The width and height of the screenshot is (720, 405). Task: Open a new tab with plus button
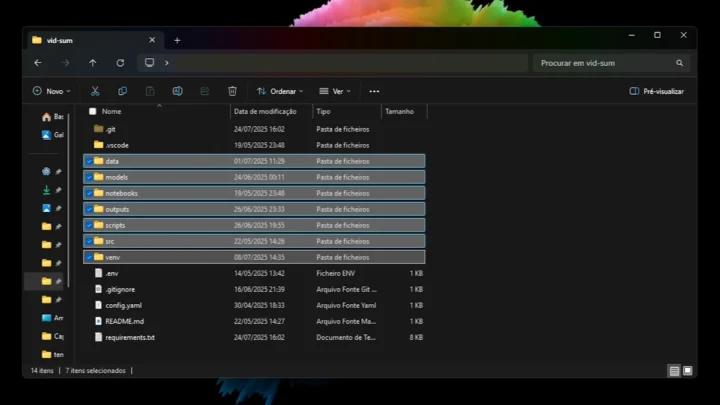tap(177, 40)
